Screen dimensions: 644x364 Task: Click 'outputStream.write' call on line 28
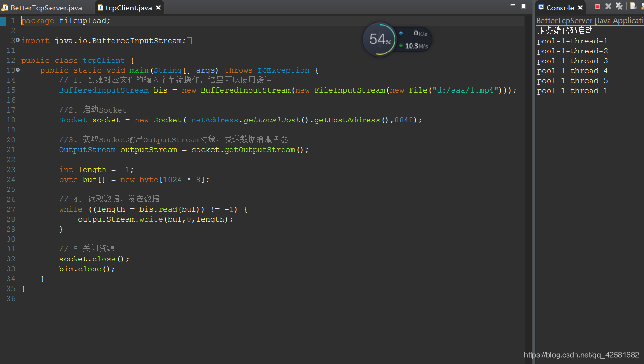click(120, 219)
